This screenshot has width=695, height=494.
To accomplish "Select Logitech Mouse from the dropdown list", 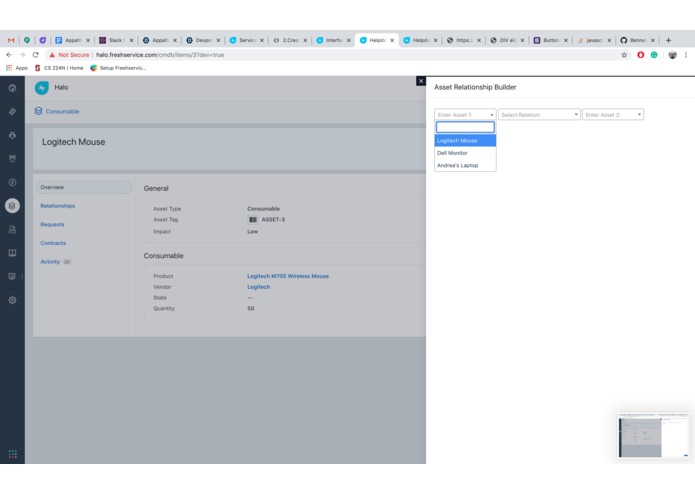I will pos(465,140).
